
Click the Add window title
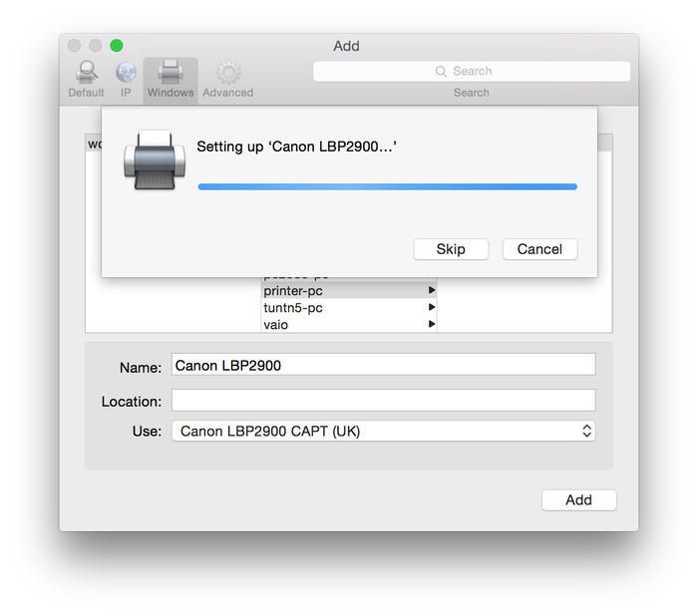click(x=347, y=46)
